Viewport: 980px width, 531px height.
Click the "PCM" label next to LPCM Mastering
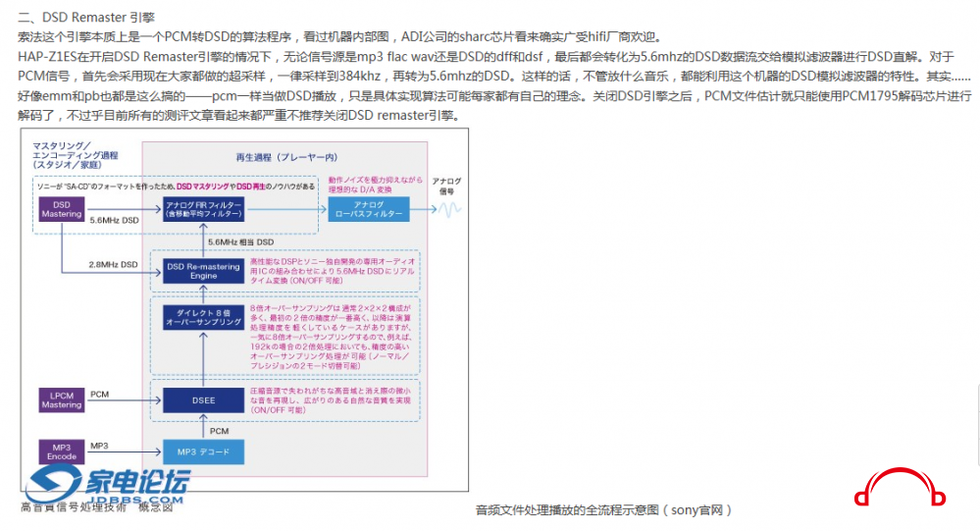[x=99, y=394]
